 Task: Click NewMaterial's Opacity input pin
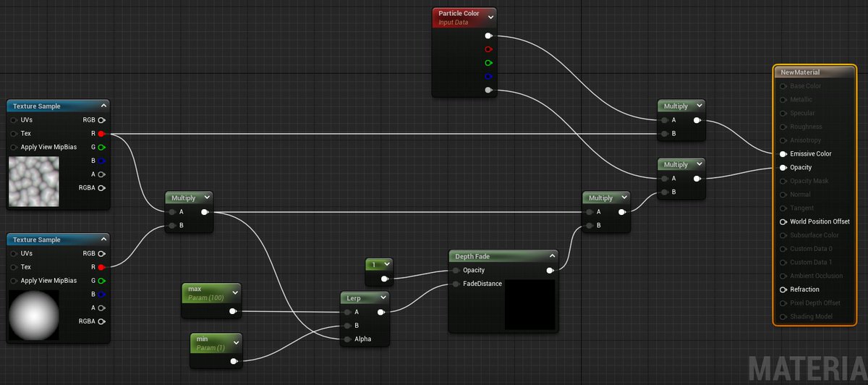[783, 167]
